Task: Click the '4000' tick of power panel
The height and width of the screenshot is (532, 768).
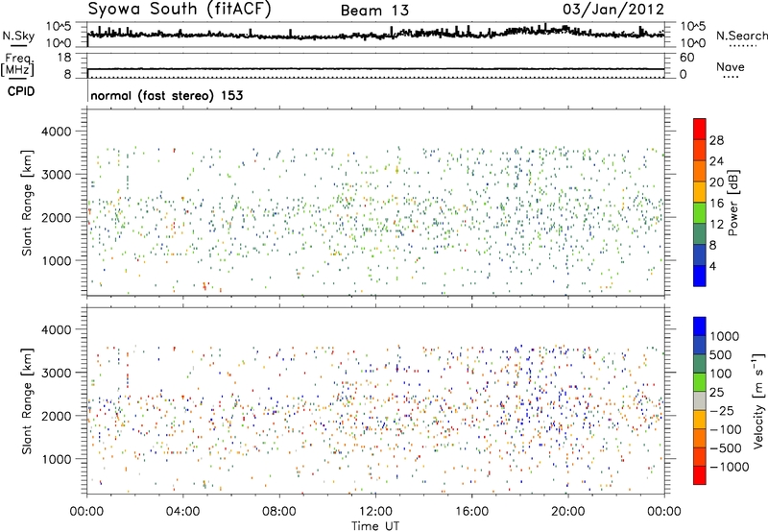Action: [56, 132]
